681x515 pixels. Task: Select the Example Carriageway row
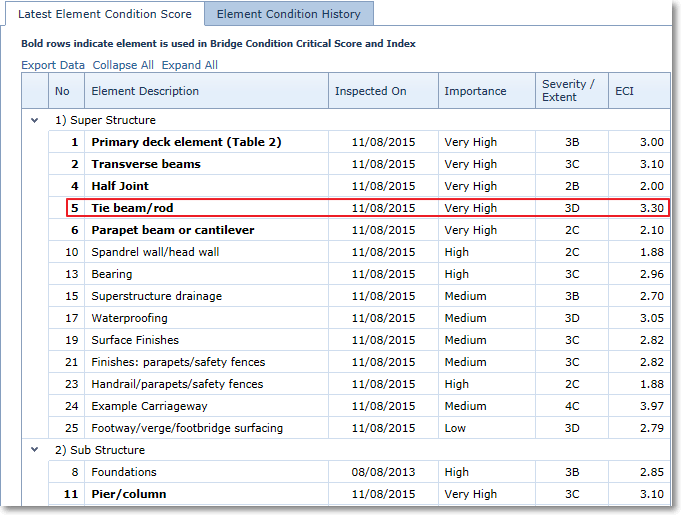(x=359, y=406)
